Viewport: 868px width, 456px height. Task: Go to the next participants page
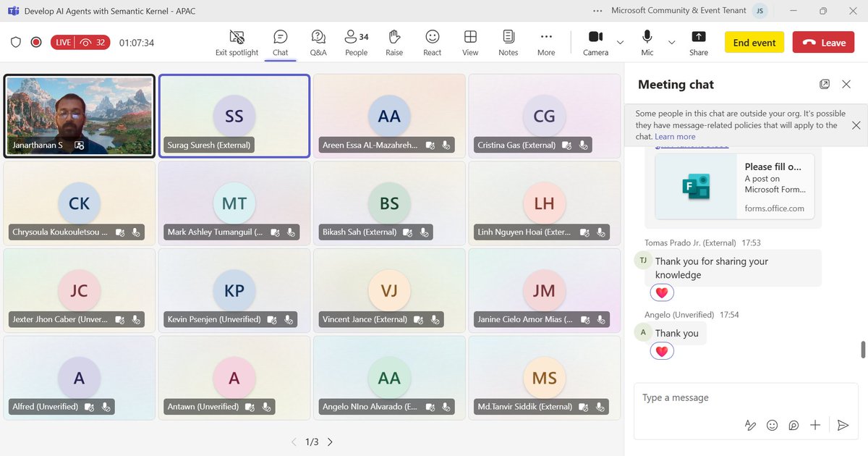point(330,442)
